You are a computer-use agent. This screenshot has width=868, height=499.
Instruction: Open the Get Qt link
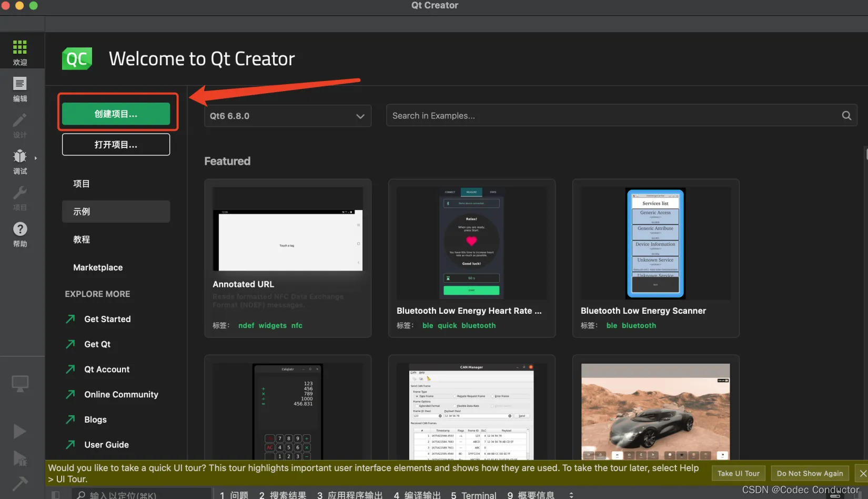97,344
